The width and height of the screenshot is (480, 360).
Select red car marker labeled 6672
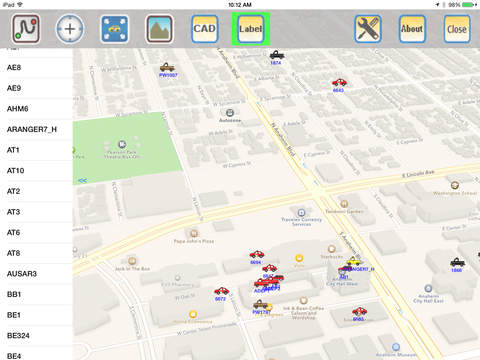click(221, 291)
